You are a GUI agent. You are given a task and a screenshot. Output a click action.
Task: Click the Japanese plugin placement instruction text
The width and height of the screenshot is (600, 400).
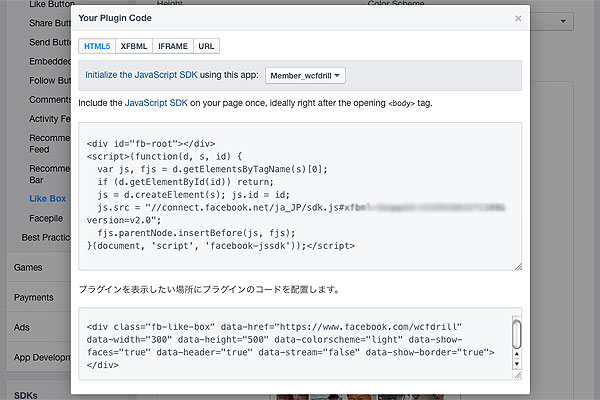(210, 290)
